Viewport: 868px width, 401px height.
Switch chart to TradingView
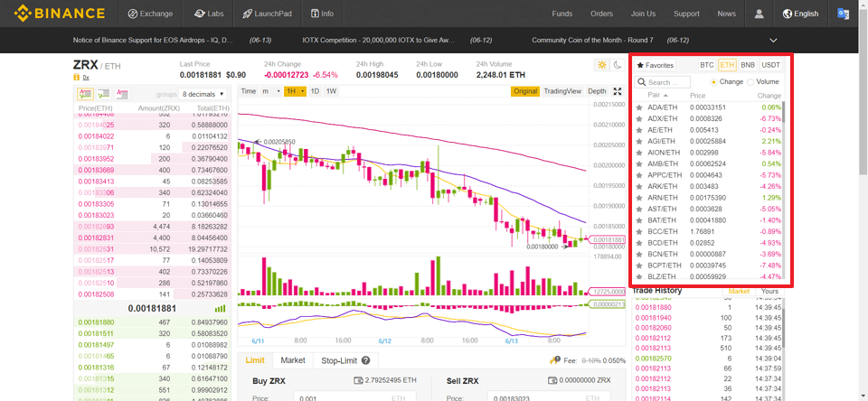(562, 91)
